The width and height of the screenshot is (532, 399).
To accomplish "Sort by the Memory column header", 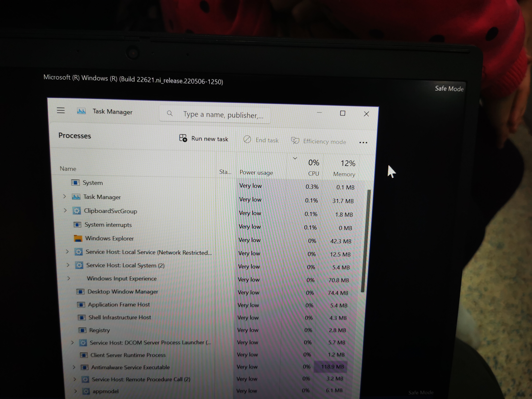I will (344, 174).
